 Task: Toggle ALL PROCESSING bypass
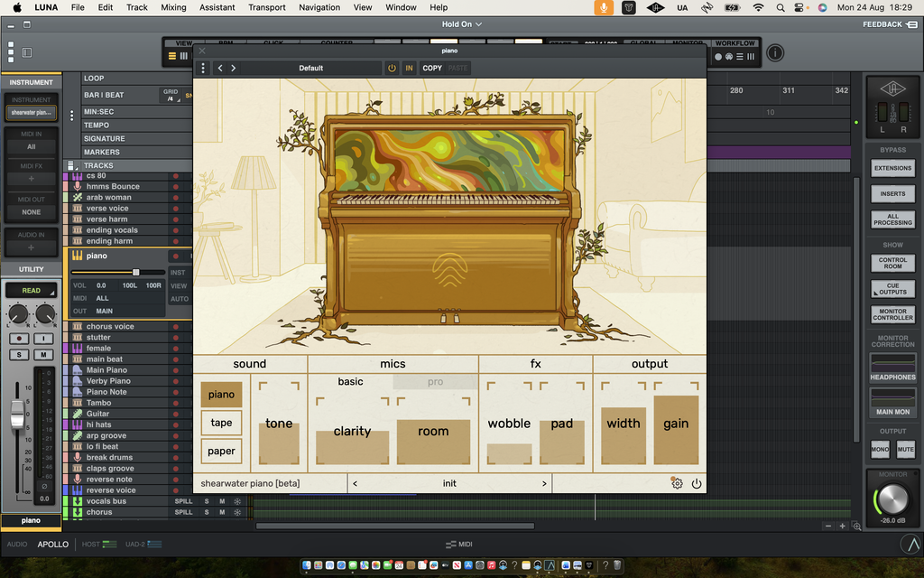pos(892,219)
